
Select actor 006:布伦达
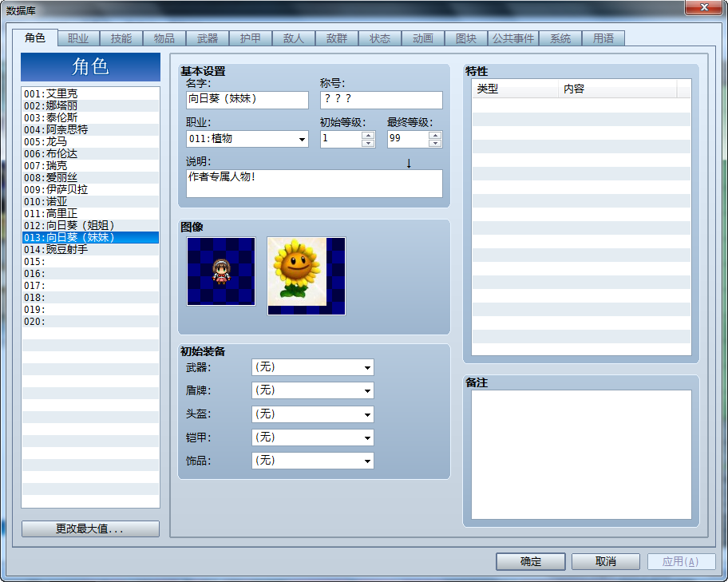[x=90, y=154]
